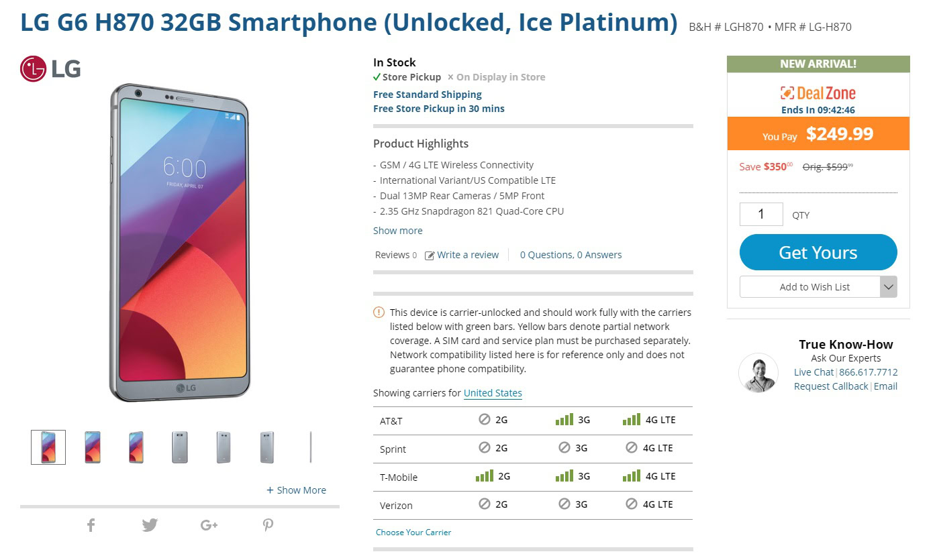This screenshot has height=560, width=939.
Task: Click the Twitter share icon
Action: point(150,525)
